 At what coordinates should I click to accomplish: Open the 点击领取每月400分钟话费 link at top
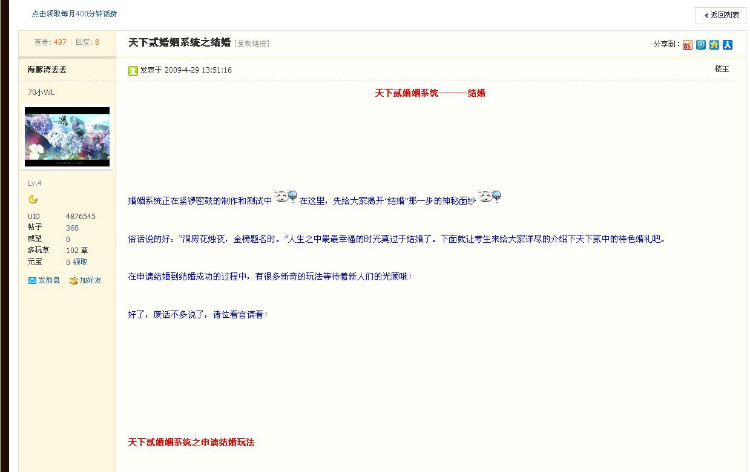pyautogui.click(x=75, y=14)
